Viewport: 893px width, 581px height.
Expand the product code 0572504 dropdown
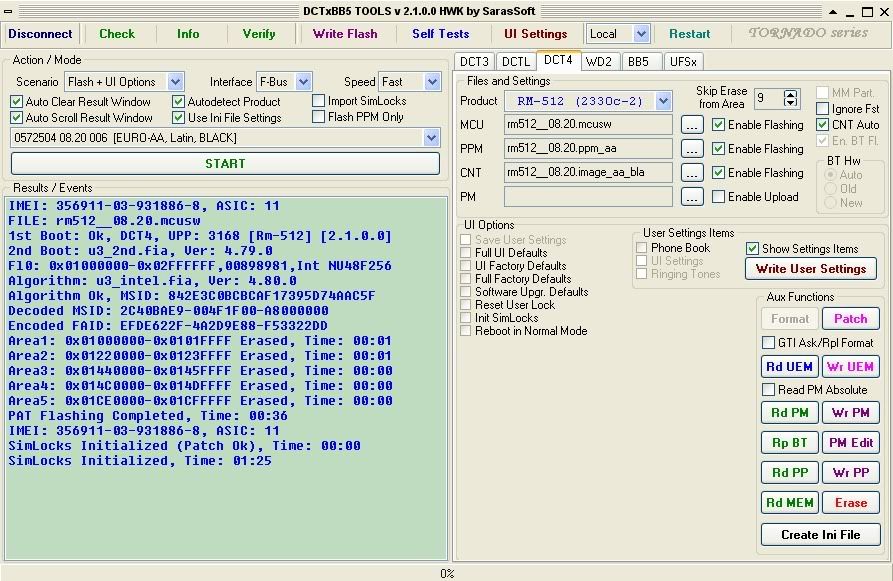[432, 137]
